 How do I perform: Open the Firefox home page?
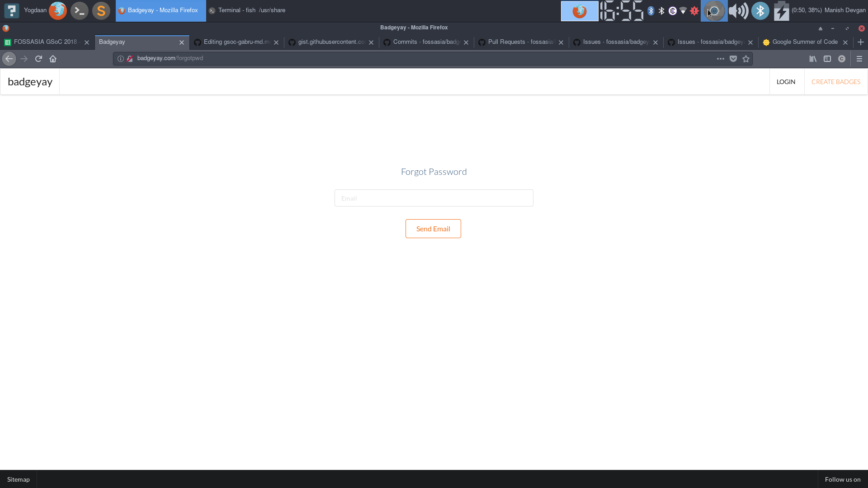53,59
